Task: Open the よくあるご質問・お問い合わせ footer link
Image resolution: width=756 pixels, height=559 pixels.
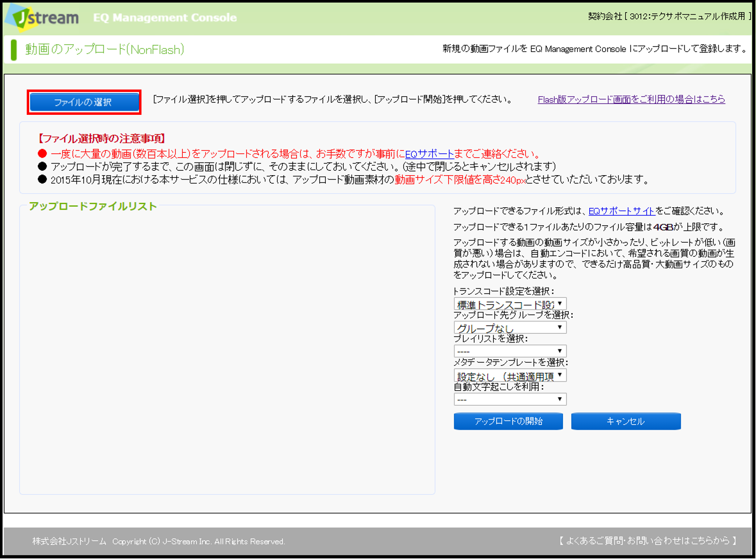Action: point(648,541)
